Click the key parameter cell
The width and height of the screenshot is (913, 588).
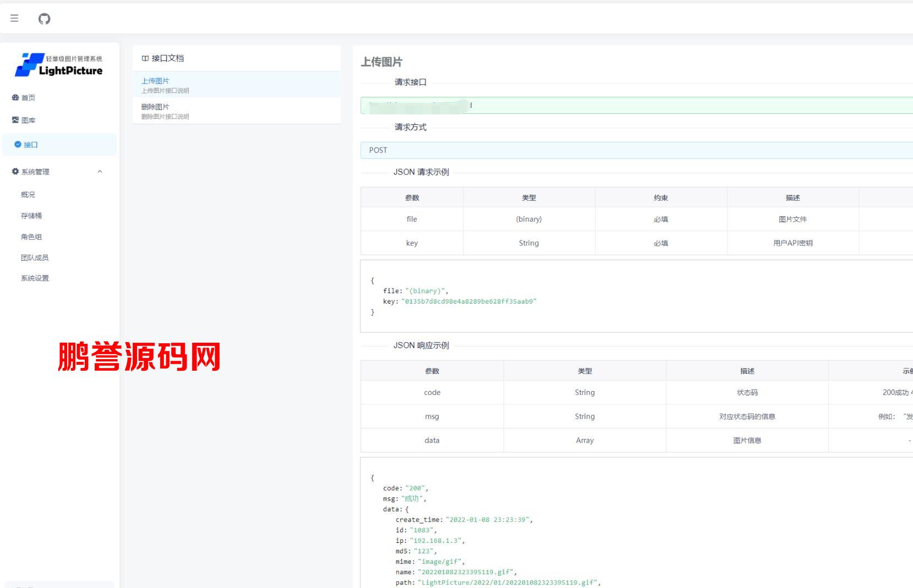(x=412, y=243)
